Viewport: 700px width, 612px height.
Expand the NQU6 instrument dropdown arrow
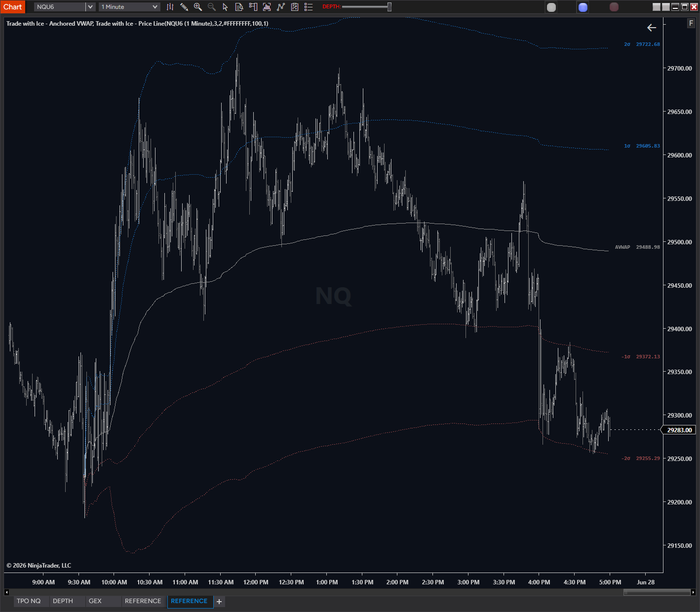point(90,7)
